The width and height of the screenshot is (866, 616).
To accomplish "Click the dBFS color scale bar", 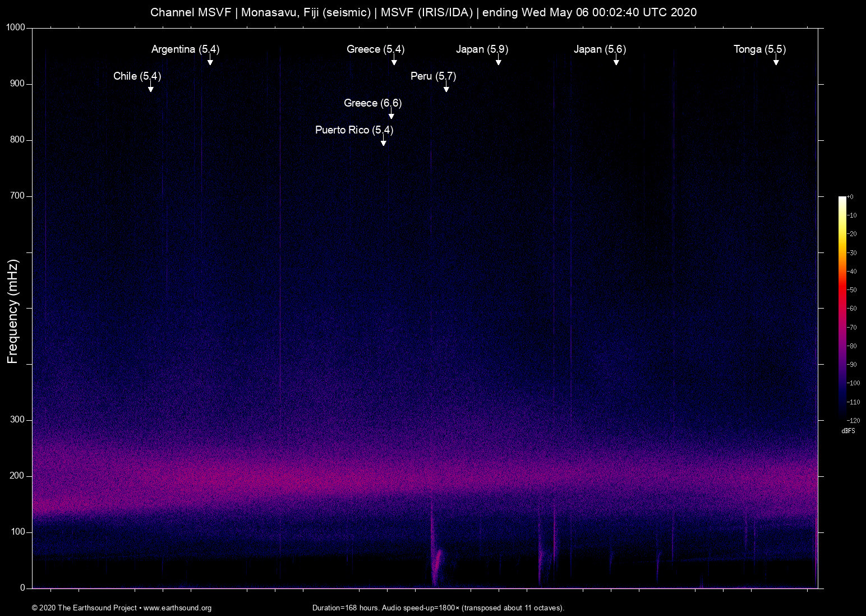I will pos(842,307).
